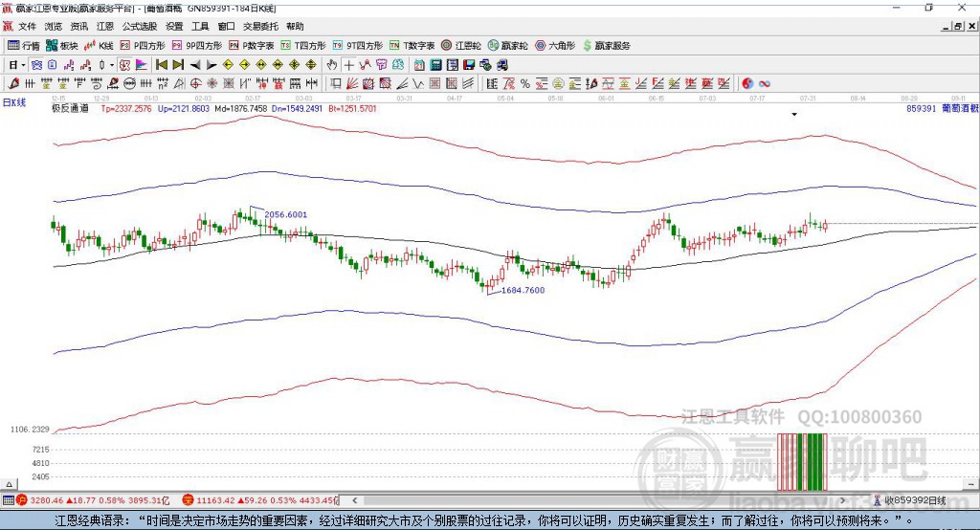Jump to last bar icon

[178, 65]
